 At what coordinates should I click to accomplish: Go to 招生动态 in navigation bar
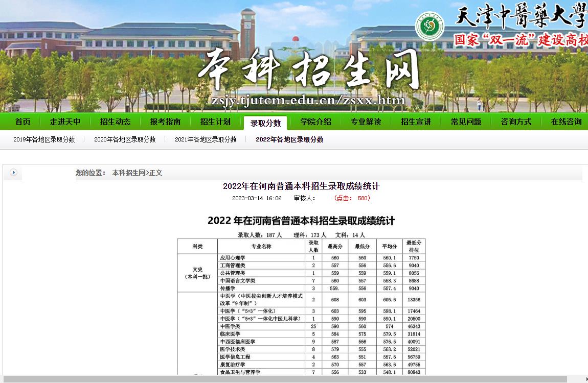pos(115,122)
